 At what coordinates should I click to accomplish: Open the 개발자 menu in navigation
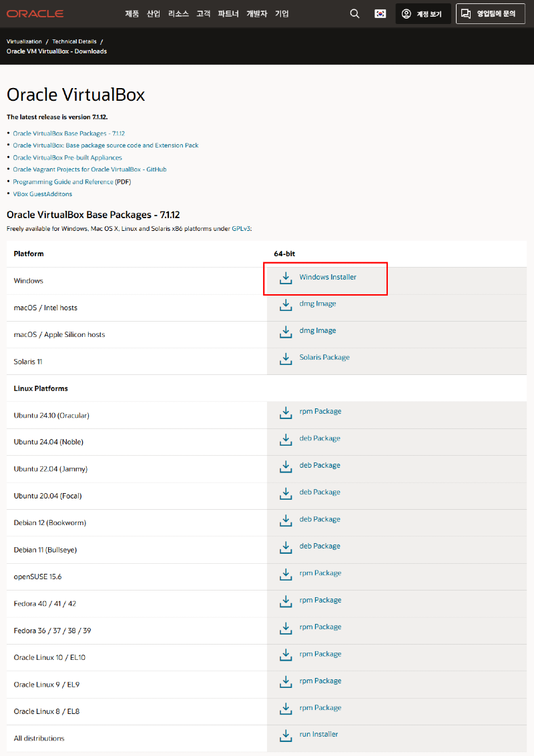point(257,13)
